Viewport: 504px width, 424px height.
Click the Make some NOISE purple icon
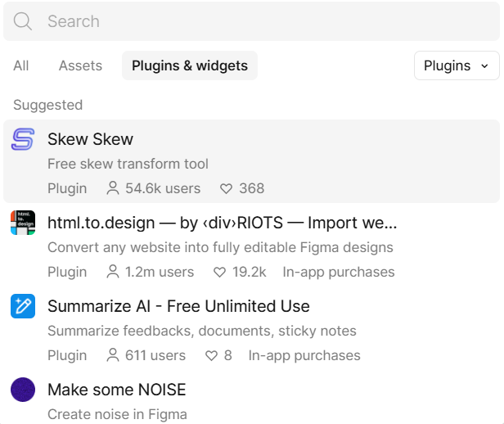coord(23,390)
